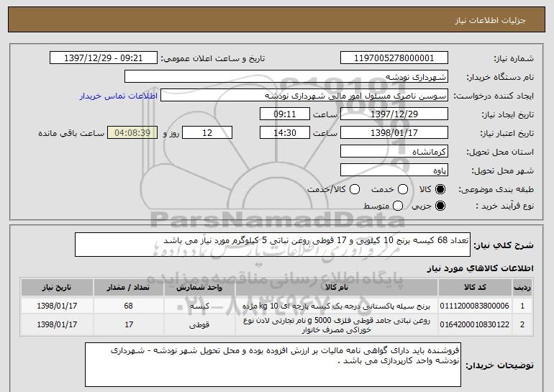Screen dimensions: 554x392
Task: Open the اطلاعات تماس خریدار link
Action: point(119,96)
